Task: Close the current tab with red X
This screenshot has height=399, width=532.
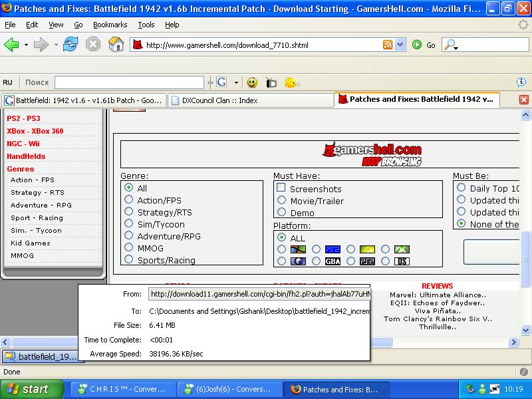Action: [524, 99]
